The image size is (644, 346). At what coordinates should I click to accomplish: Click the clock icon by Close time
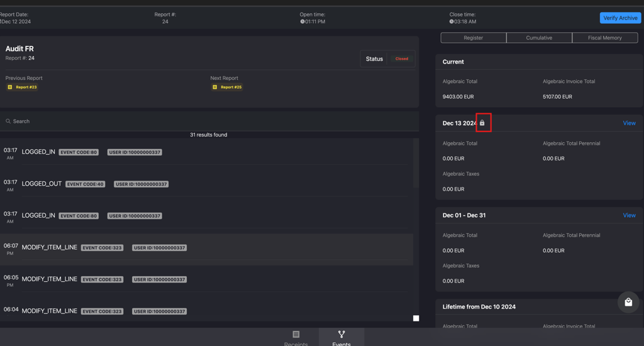click(452, 22)
